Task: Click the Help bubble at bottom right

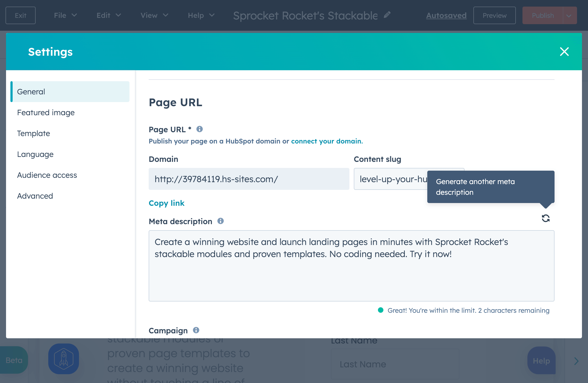Action: coord(541,361)
